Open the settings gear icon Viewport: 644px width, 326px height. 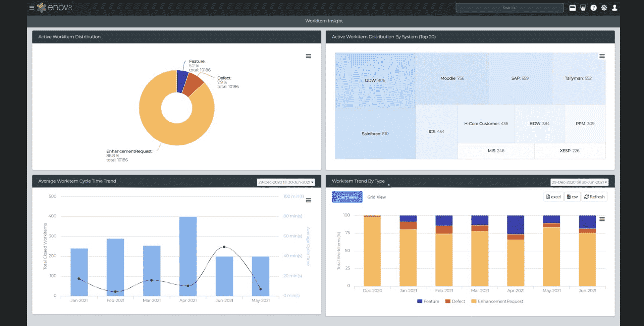pyautogui.click(x=604, y=7)
